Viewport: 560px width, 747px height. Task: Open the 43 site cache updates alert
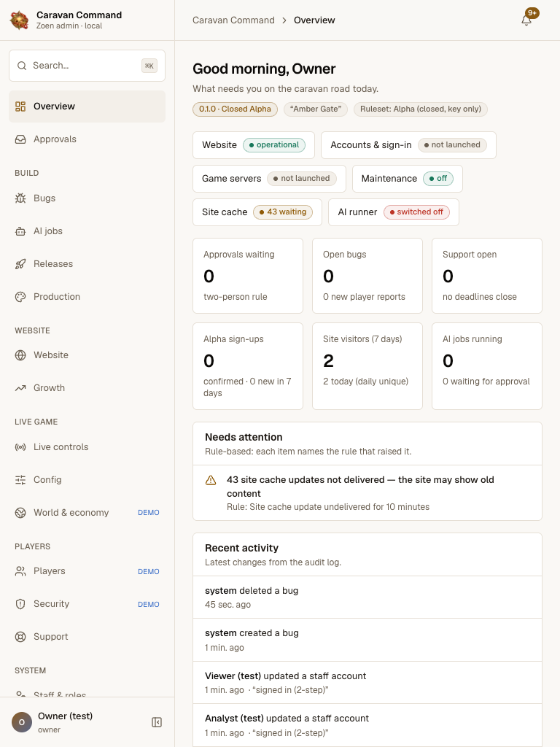pyautogui.click(x=367, y=492)
